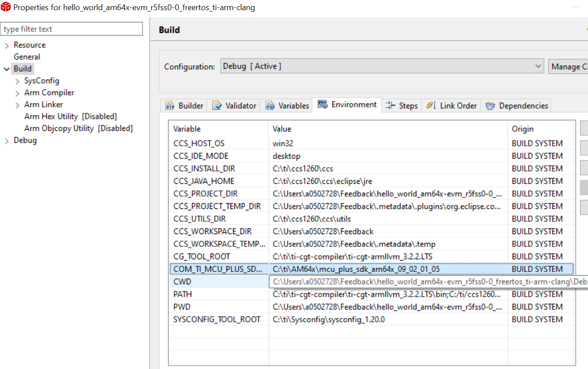Select the PWD variable name
The image size is (588, 369).
pos(182,307)
